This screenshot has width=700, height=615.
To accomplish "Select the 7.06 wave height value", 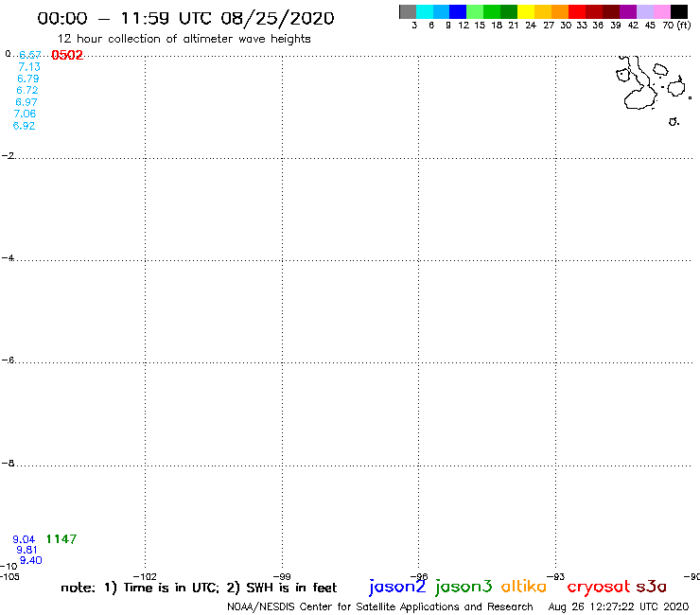I will 25,114.
